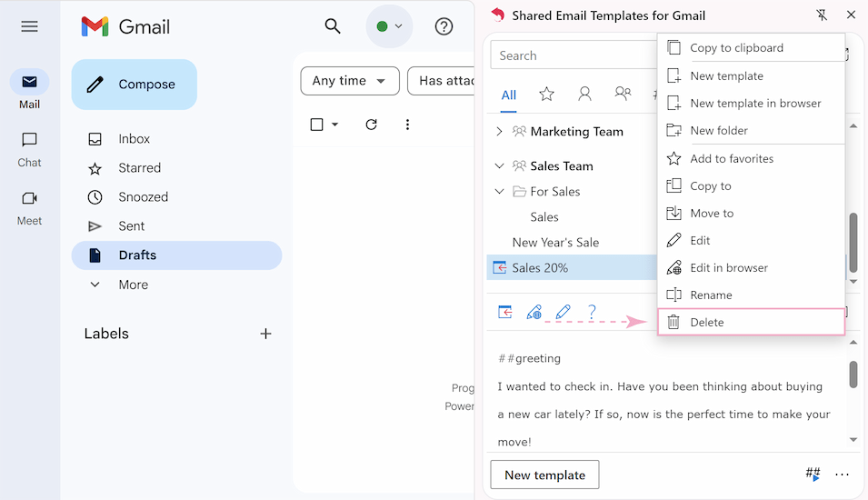Viewport: 868px width, 500px height.
Task: Click the New template button at bottom
Action: coord(544,475)
